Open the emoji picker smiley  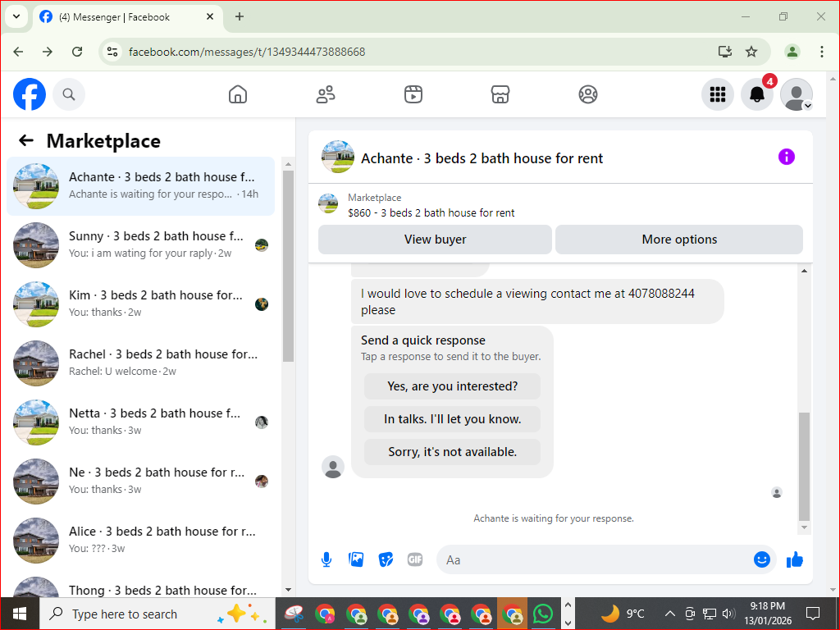tap(762, 559)
